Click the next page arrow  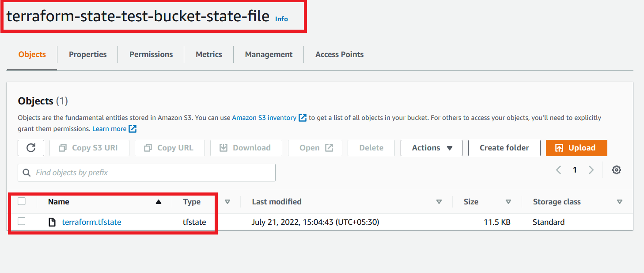(591, 170)
